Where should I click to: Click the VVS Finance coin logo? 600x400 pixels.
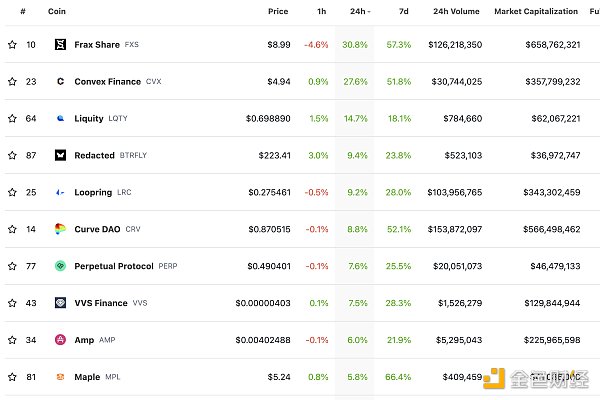(x=60, y=303)
